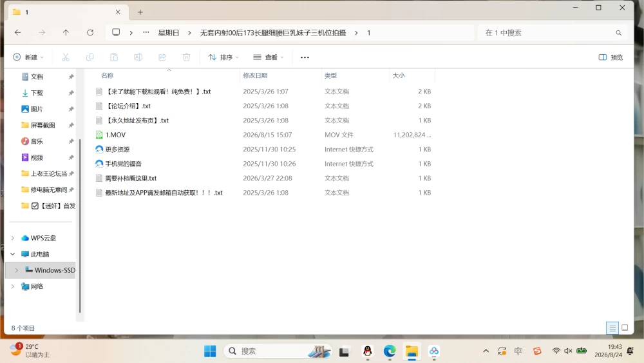The image size is (644, 363).
Task: Click the Share icon in toolbar
Action: [162, 57]
